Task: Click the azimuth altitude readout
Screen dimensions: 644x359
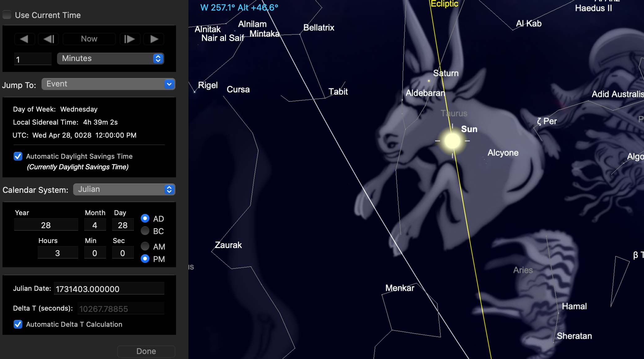Action: (239, 7)
